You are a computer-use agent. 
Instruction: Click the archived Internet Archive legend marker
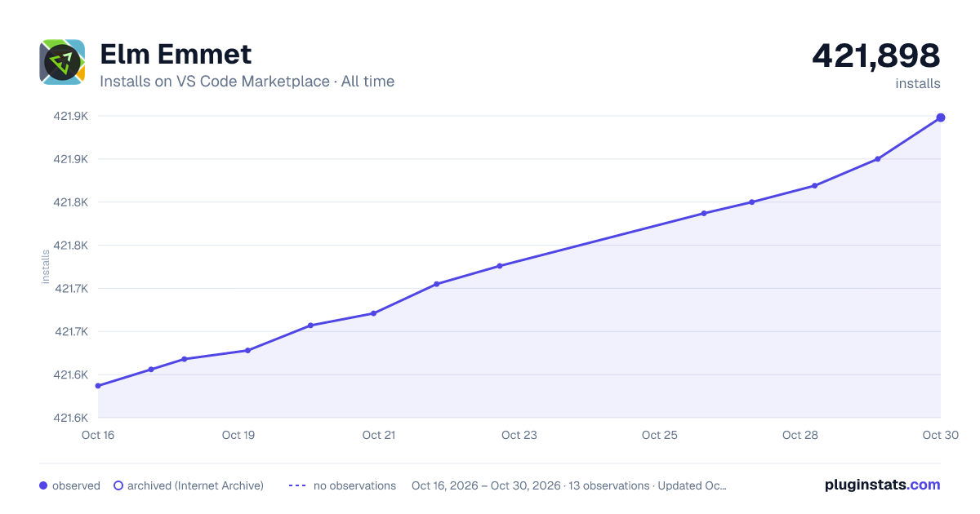(118, 485)
